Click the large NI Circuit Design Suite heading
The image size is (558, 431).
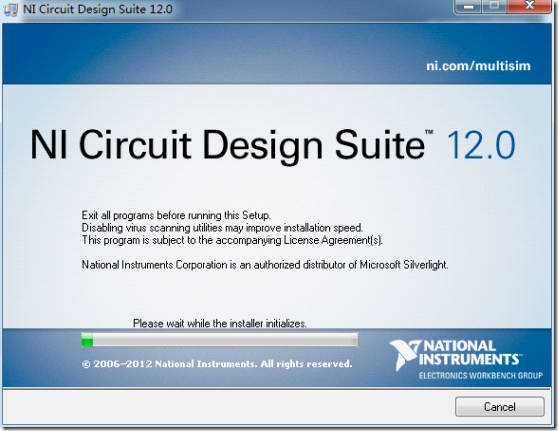(227, 145)
